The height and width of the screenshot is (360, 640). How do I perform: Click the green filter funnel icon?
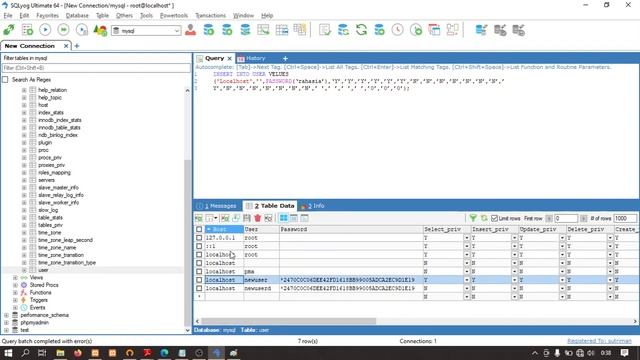[x=473, y=218]
